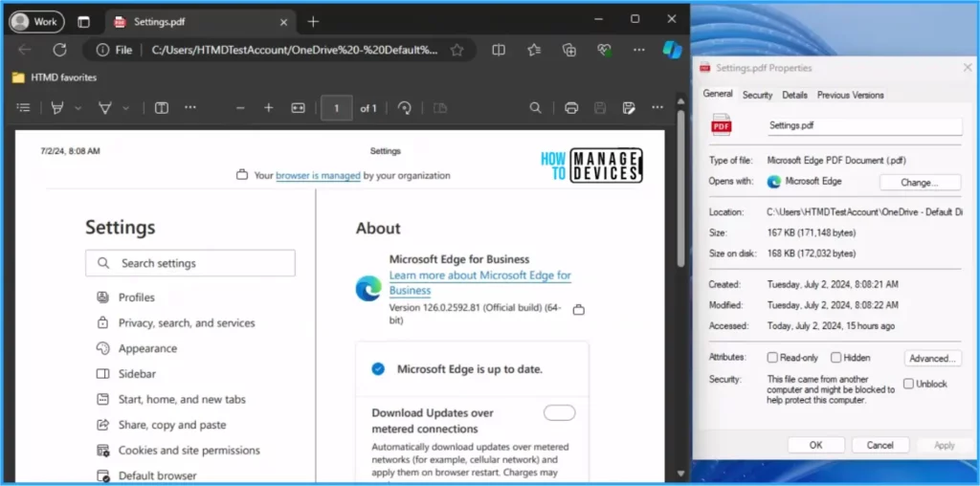Select the General tab in Properties
The image size is (980, 486).
pyautogui.click(x=718, y=94)
